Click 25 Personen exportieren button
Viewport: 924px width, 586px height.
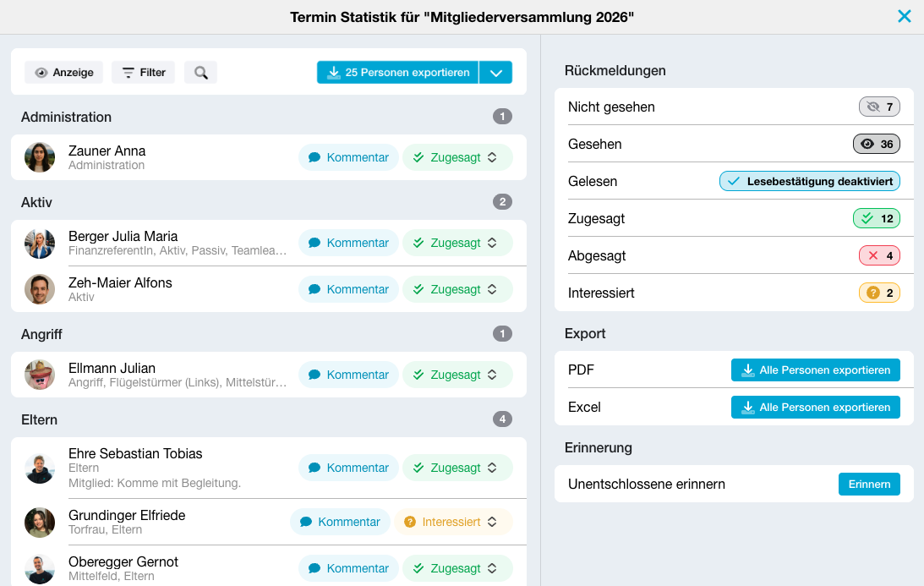click(x=398, y=73)
